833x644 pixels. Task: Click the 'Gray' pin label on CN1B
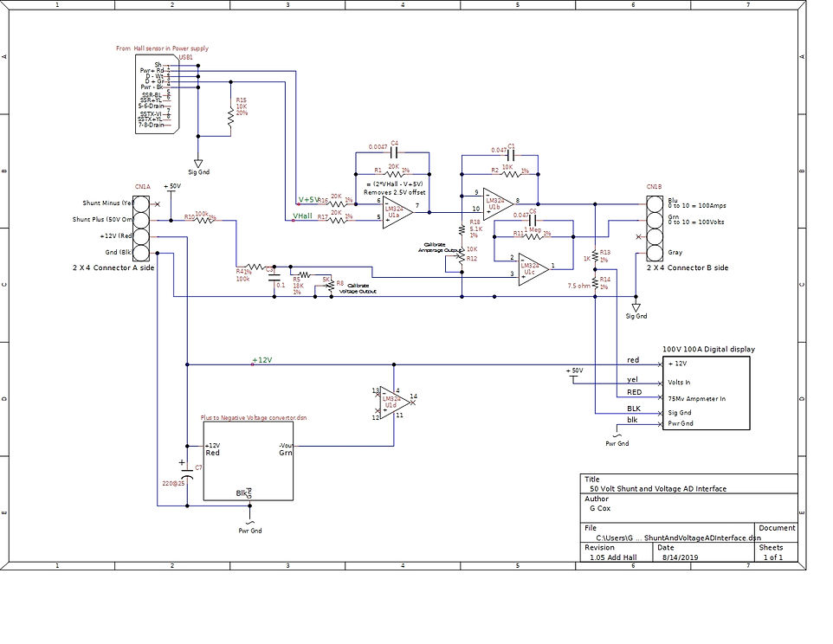click(x=675, y=253)
